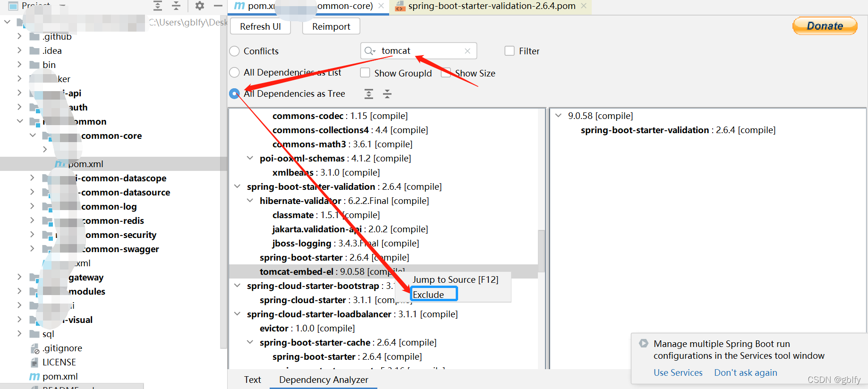Hide the Project panel with minimize icon
Screen dimensions: 868x389
tap(218, 6)
